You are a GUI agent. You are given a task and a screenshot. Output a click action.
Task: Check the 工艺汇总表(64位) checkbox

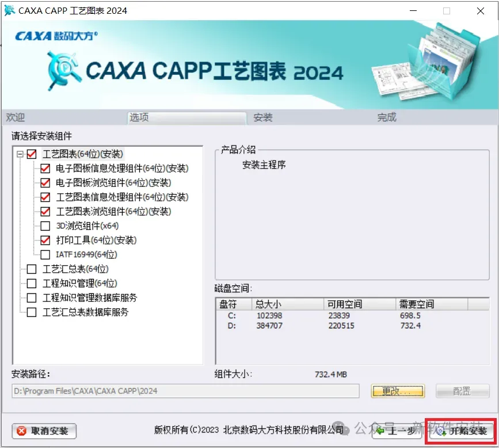[32, 269]
